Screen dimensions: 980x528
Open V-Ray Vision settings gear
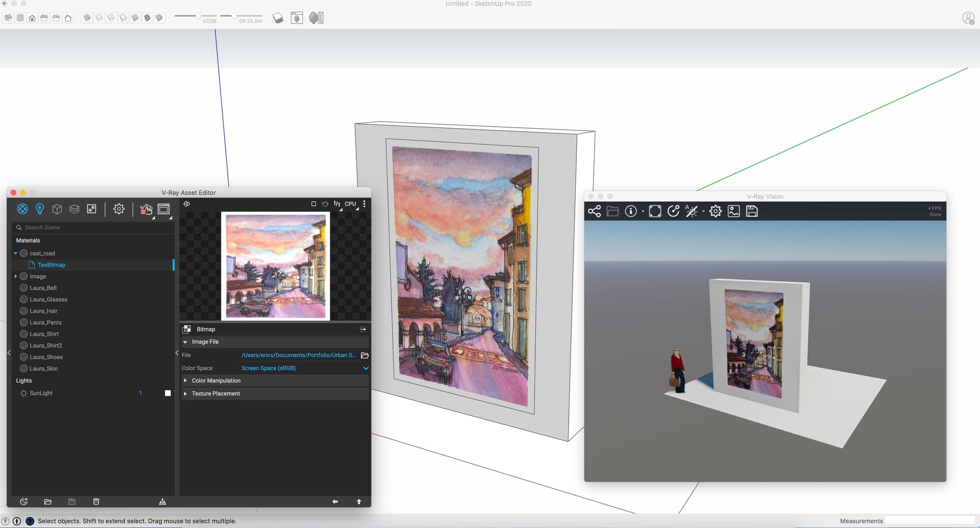pos(716,211)
